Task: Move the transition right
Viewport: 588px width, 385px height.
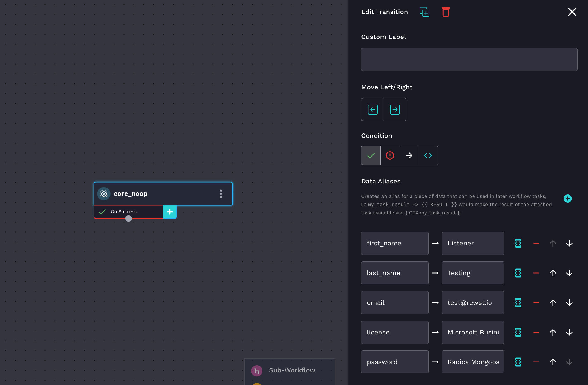Action: 395,109
